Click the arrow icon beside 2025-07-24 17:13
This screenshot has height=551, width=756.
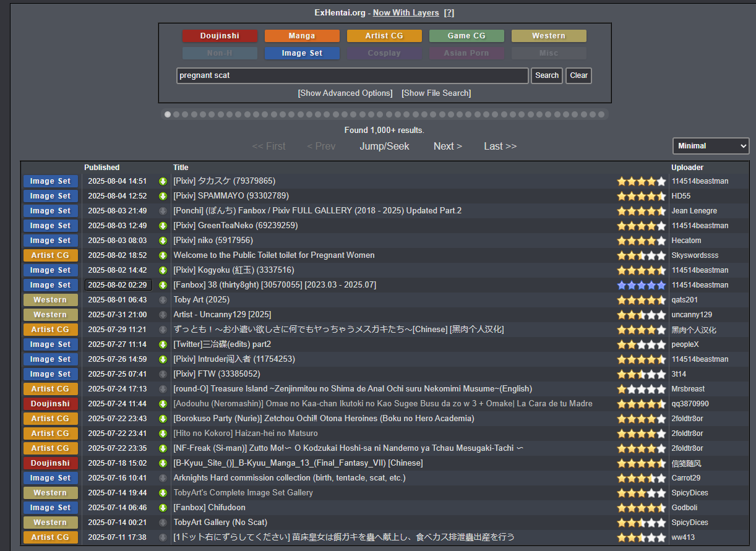point(163,389)
